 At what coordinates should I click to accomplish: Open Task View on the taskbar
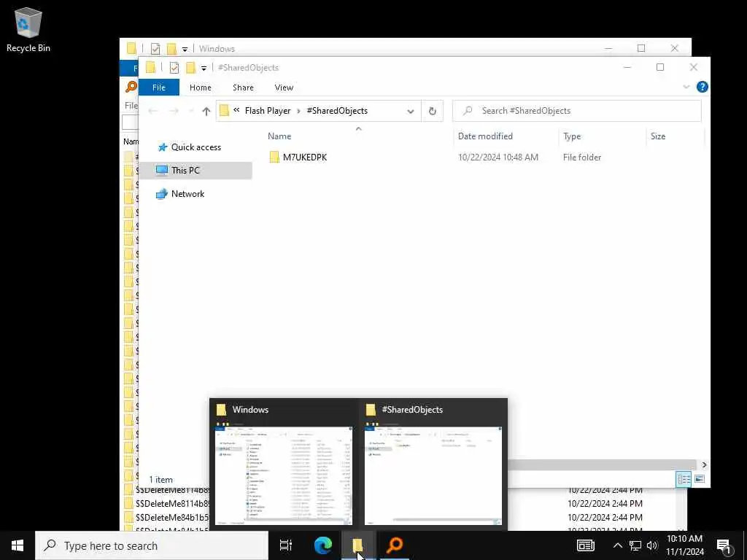pos(285,545)
